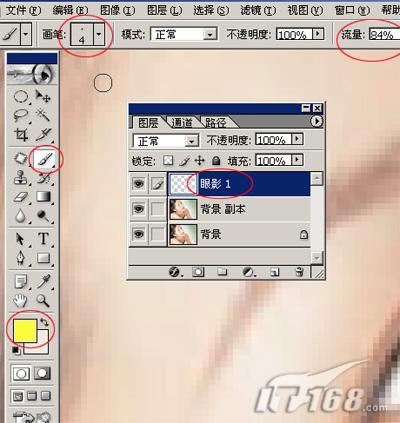Select the Hand tool
The image size is (400, 423).
21,300
